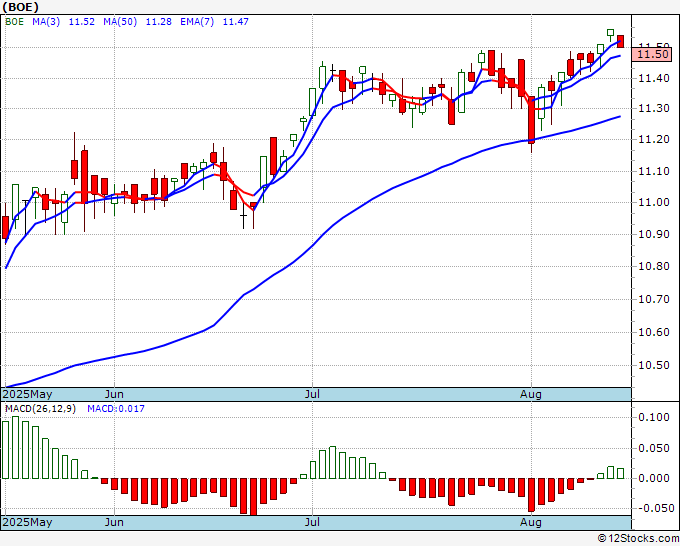Click the 10.50 price axis label
680x546 pixels.
coord(654,365)
